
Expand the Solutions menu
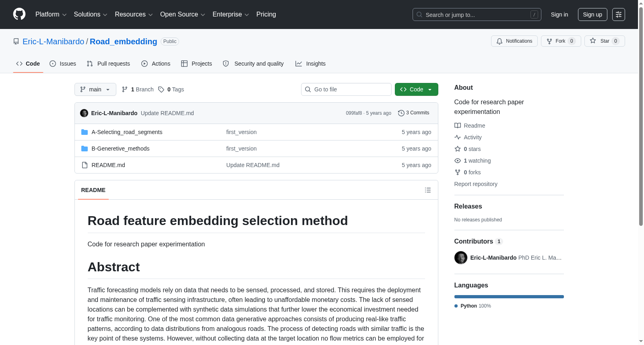(91, 14)
